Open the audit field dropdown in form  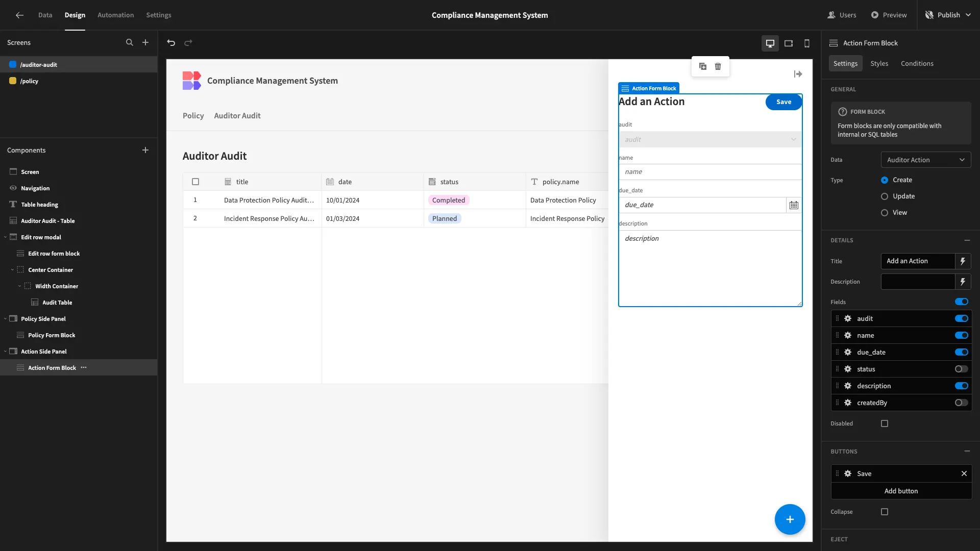click(x=710, y=139)
